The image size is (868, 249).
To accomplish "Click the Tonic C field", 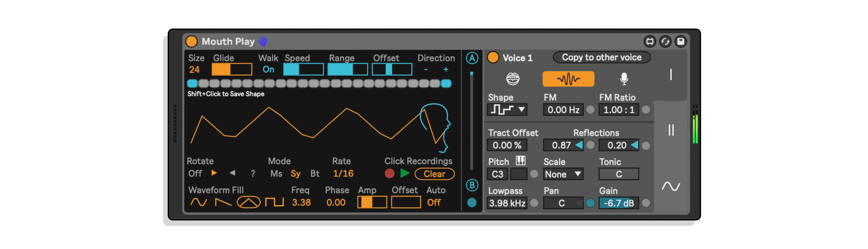I will pyautogui.click(x=619, y=174).
